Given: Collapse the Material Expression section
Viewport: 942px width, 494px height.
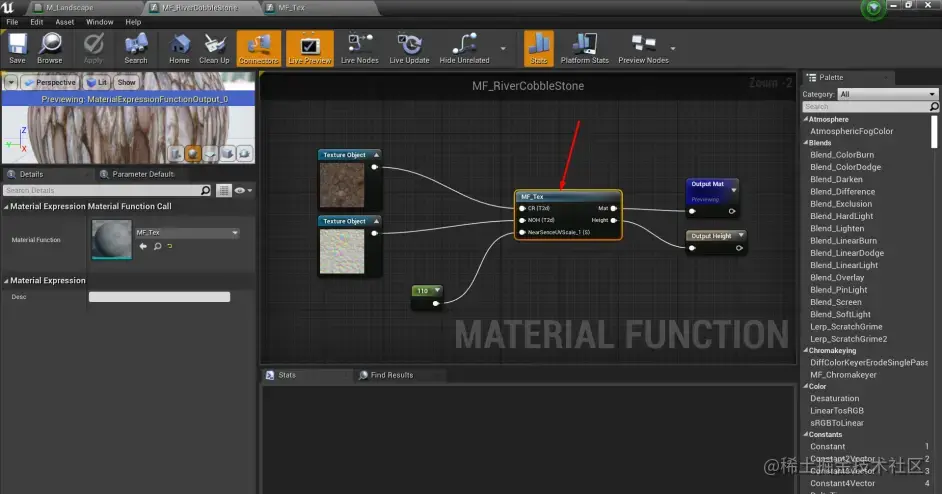Looking at the screenshot, I should coord(6,281).
